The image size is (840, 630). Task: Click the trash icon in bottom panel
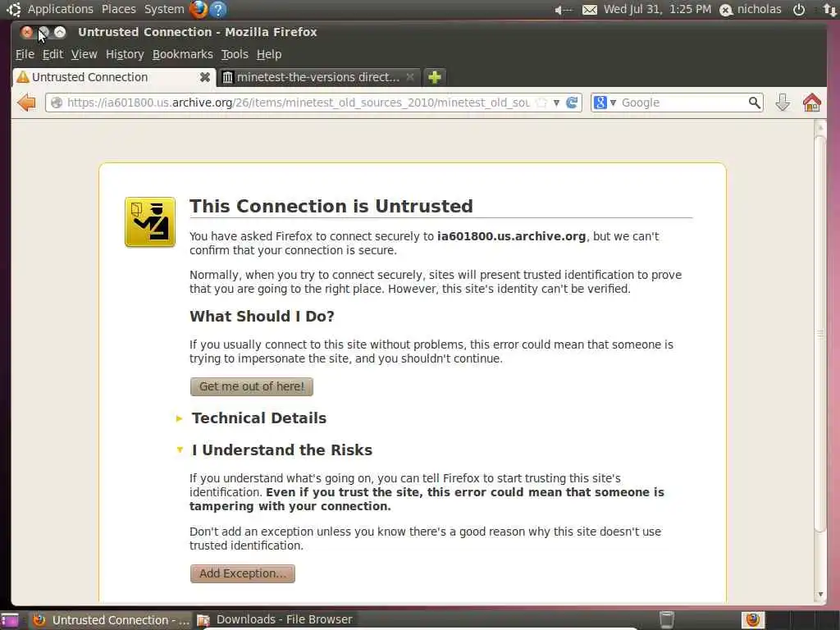(666, 620)
